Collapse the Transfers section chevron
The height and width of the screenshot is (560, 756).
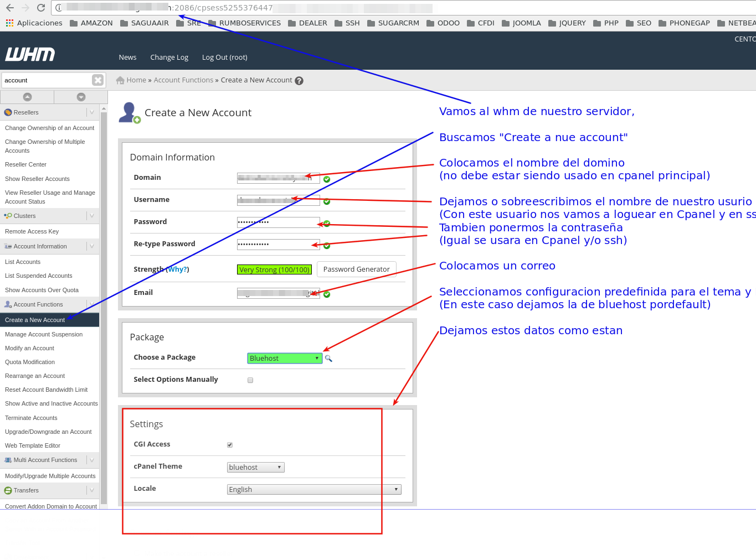tap(92, 490)
